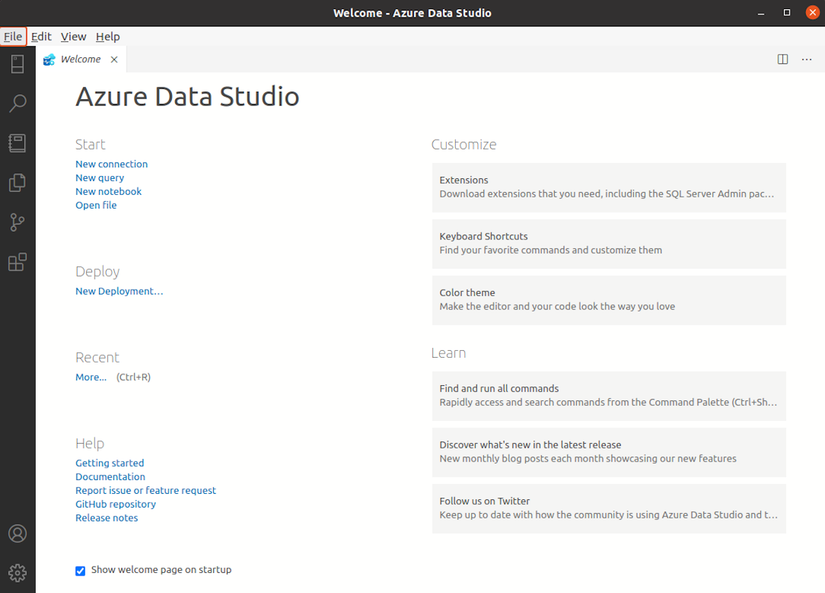Show more recent items via More… link

click(x=90, y=377)
